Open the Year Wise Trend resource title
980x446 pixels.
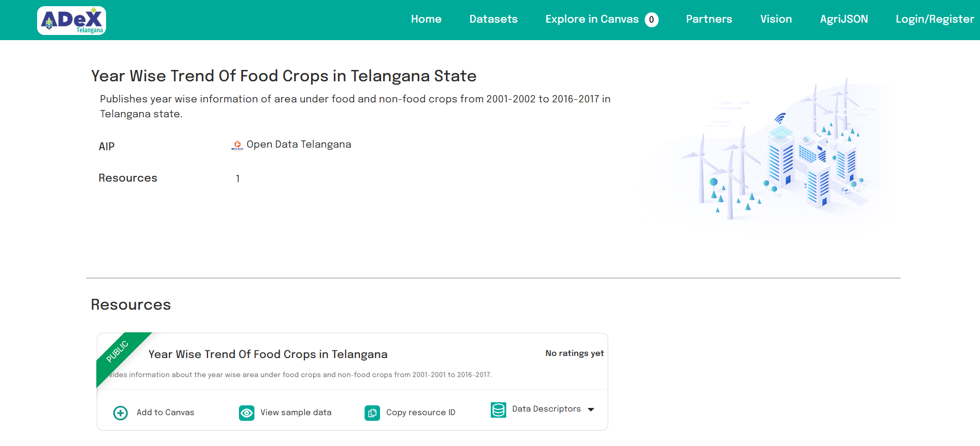tap(268, 354)
